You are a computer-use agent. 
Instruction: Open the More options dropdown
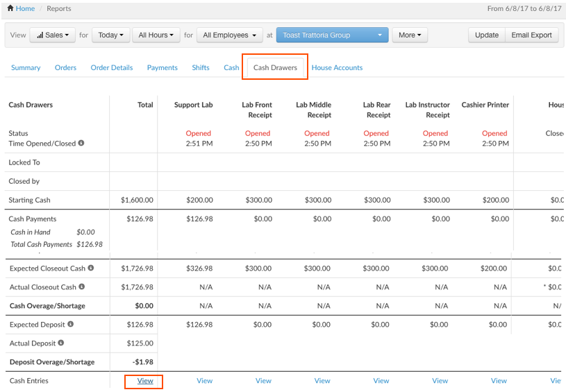[x=410, y=35]
